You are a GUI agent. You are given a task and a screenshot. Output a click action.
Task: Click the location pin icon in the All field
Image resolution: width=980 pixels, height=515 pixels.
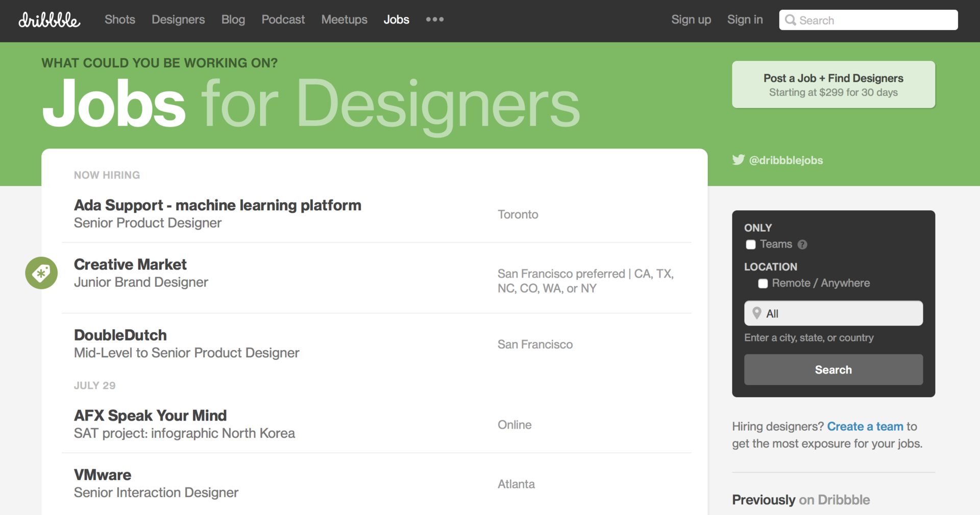tap(757, 313)
